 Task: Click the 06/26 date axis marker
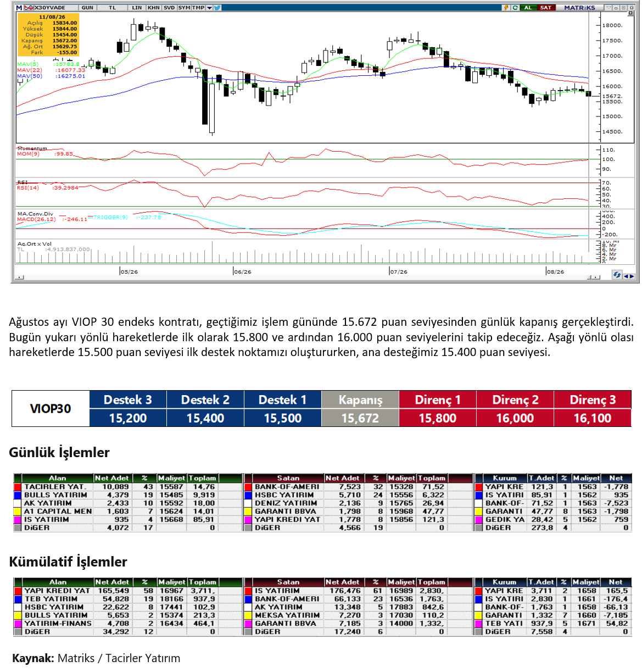(x=242, y=272)
